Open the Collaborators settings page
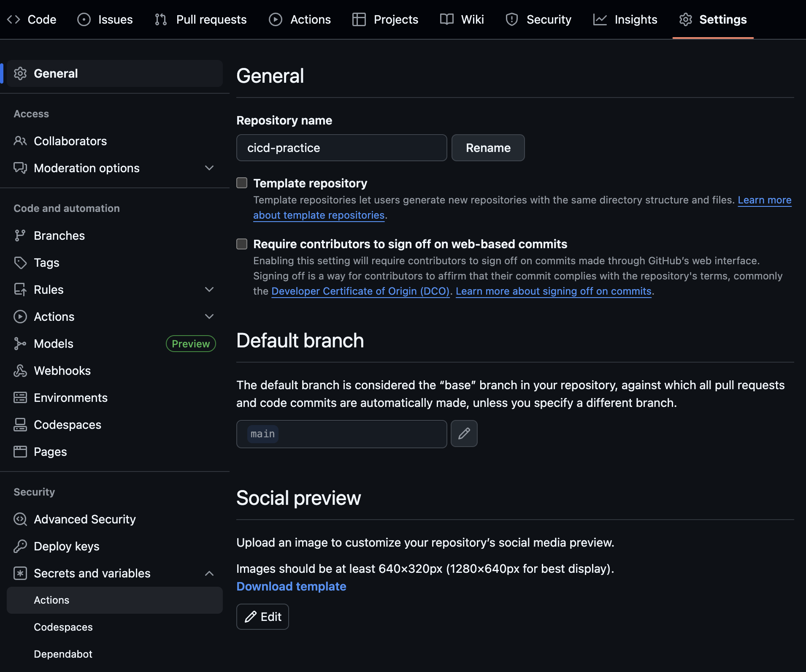 pos(115,141)
